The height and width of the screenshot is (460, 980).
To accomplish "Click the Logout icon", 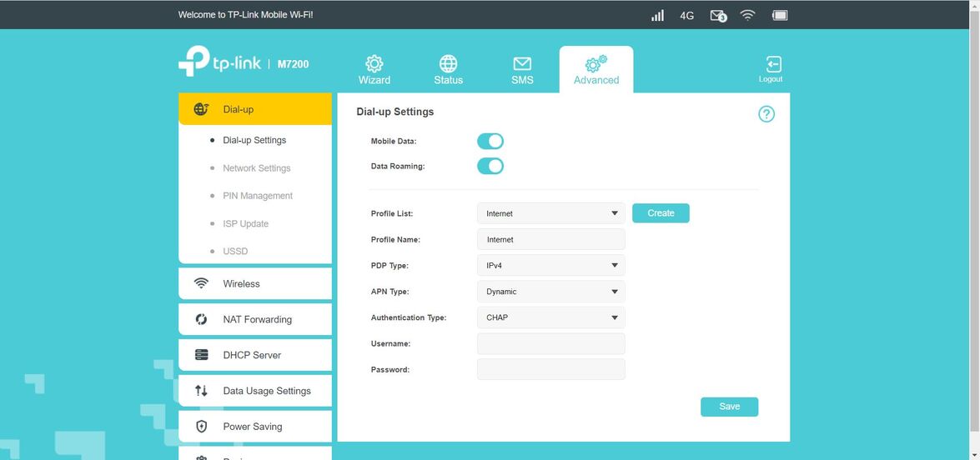I will [x=771, y=65].
